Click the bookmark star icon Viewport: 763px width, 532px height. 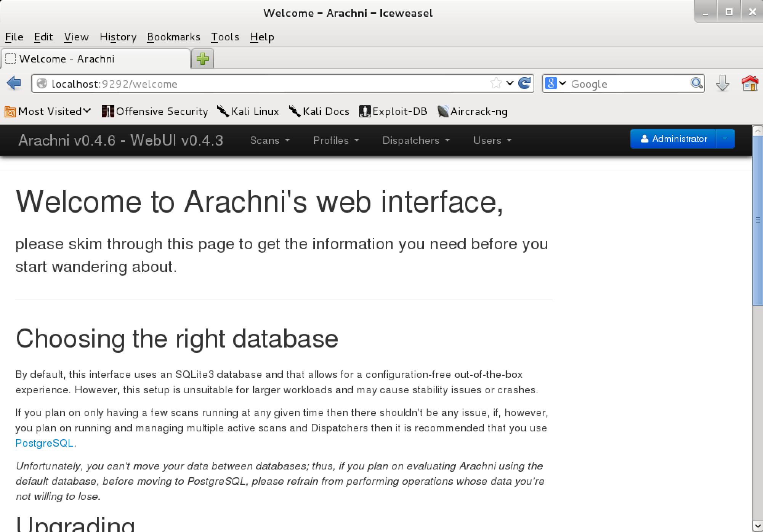click(x=496, y=83)
